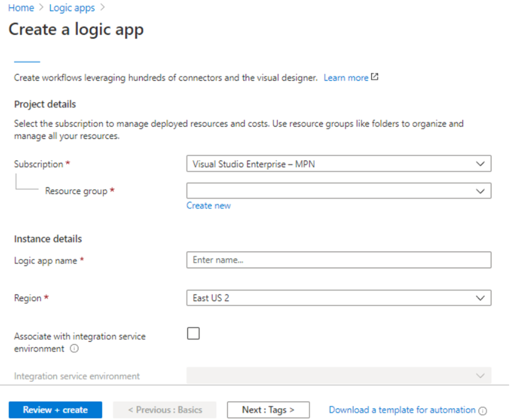This screenshot has width=514, height=420.
Task: Click info icon next to integration service environment
Action: (x=74, y=348)
